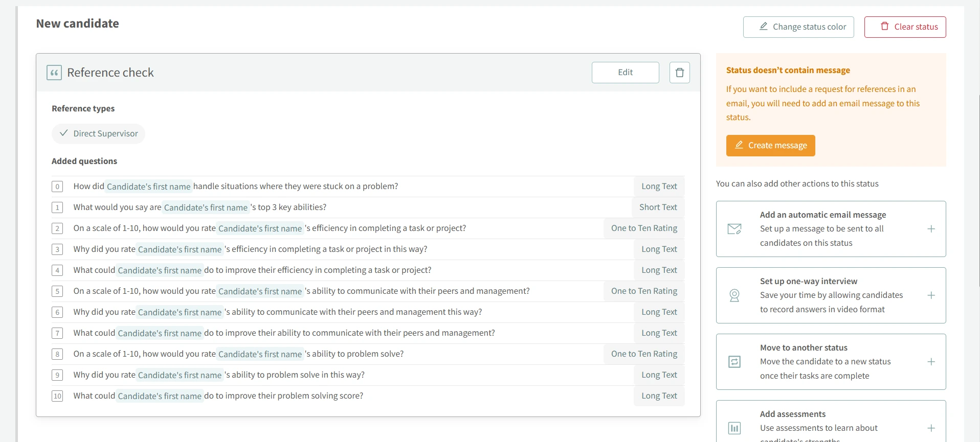Toggle the Direct Supervisor reference type
Image resolution: width=980 pixels, height=442 pixels.
pyautogui.click(x=98, y=134)
